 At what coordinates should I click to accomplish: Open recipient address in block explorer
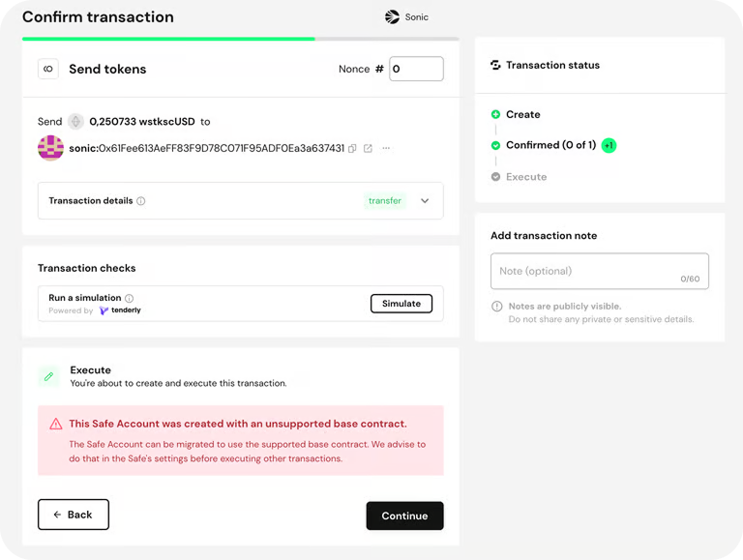click(x=368, y=148)
